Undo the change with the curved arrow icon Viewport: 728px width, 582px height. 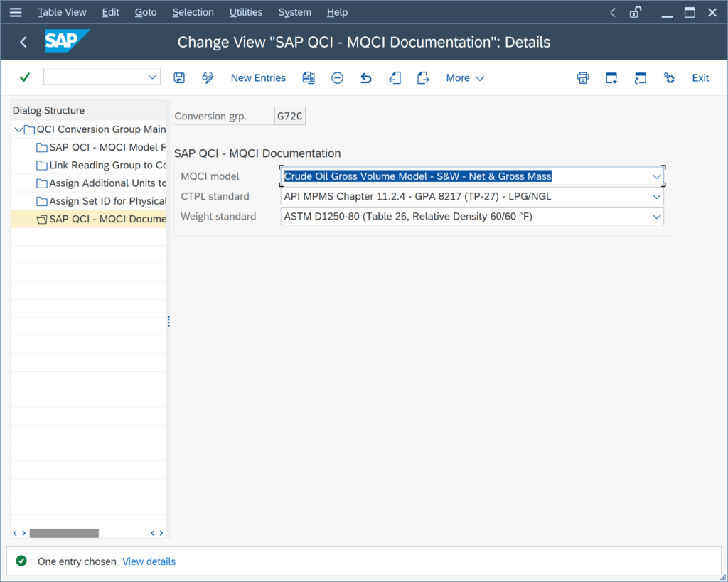[366, 78]
